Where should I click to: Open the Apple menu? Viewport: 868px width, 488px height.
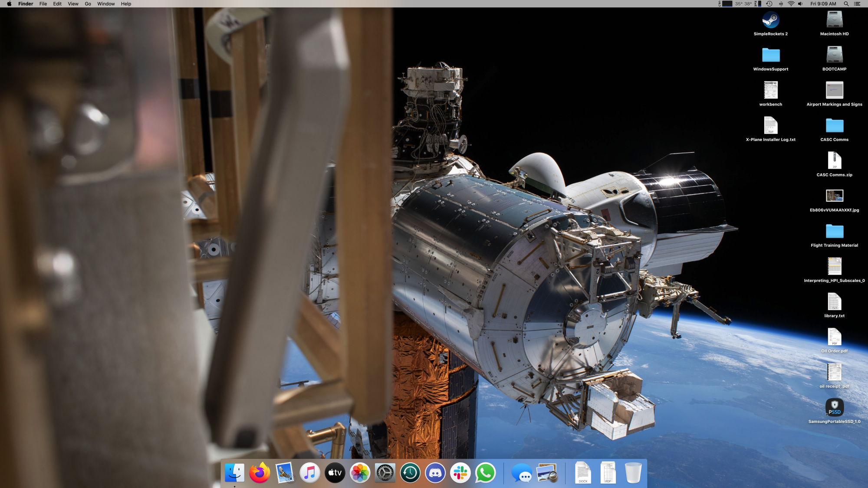point(9,3)
